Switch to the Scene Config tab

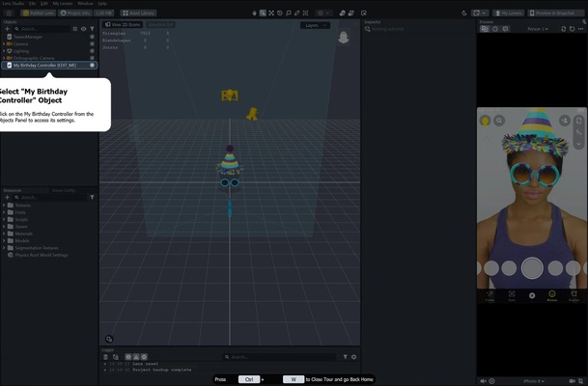(64, 190)
